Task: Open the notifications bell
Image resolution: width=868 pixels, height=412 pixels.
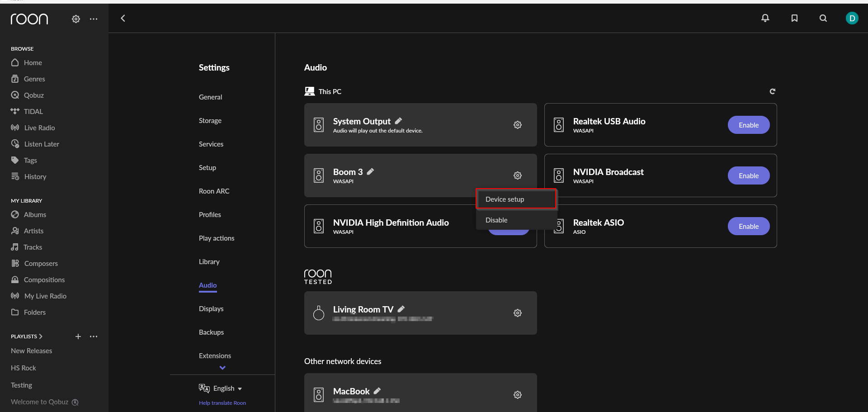Action: coord(765,18)
